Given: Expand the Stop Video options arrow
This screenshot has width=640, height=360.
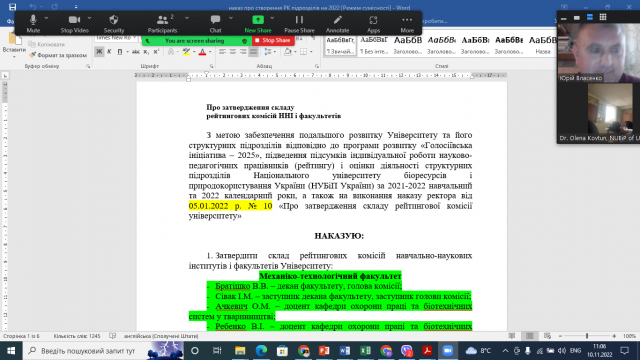Looking at the screenshot, I should pyautogui.click(x=89, y=18).
